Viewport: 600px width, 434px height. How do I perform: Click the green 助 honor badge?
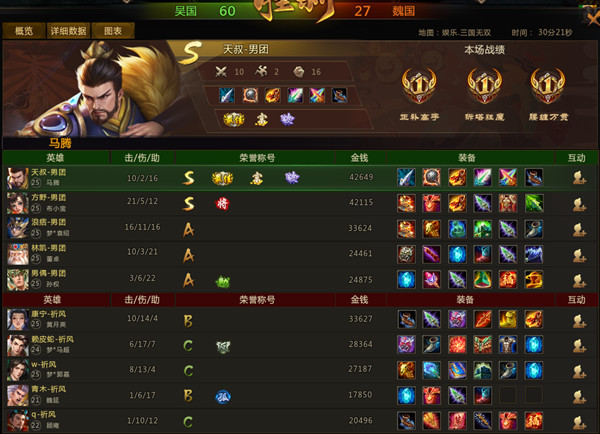point(222,282)
